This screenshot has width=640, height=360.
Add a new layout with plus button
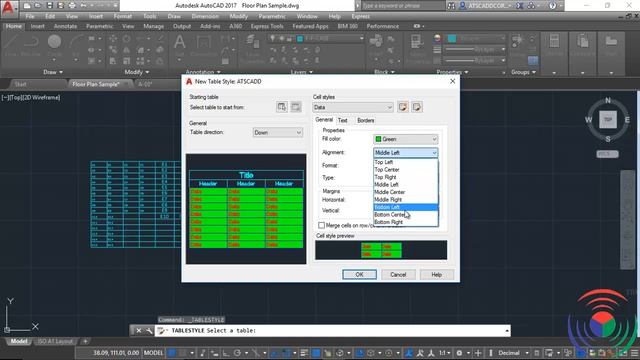[x=85, y=341]
